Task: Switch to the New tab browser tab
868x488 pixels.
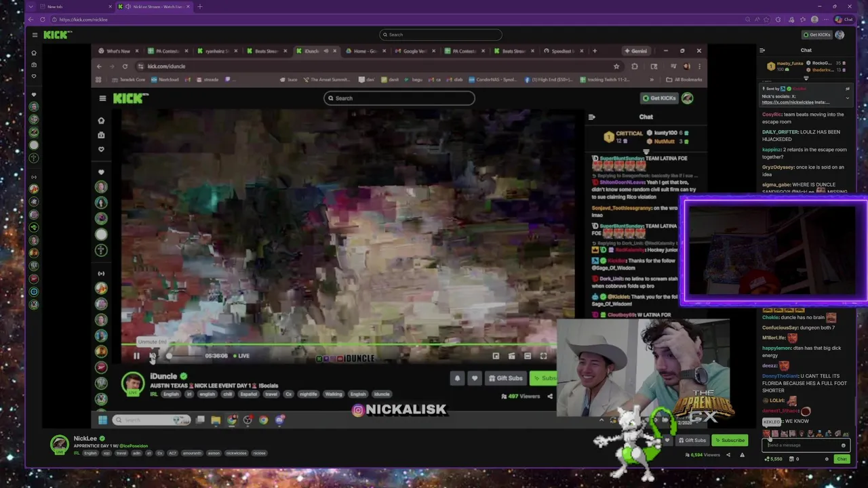Action: pos(75,6)
